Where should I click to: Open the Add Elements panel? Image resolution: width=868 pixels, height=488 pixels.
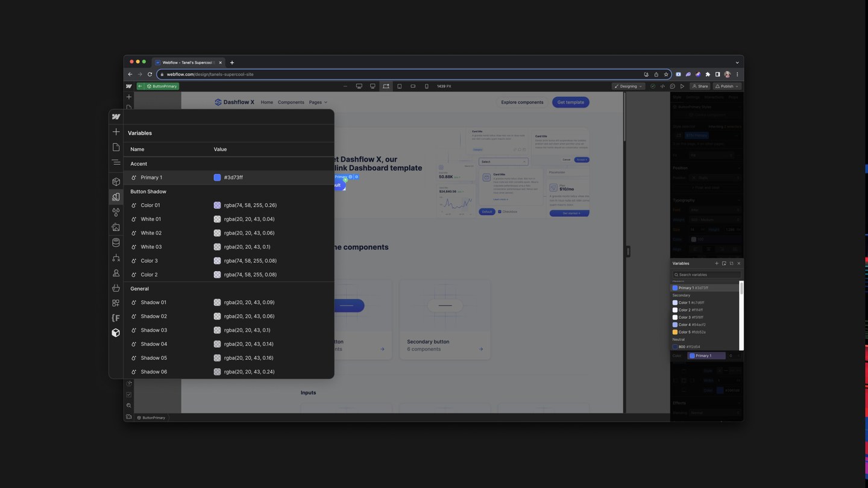[116, 131]
